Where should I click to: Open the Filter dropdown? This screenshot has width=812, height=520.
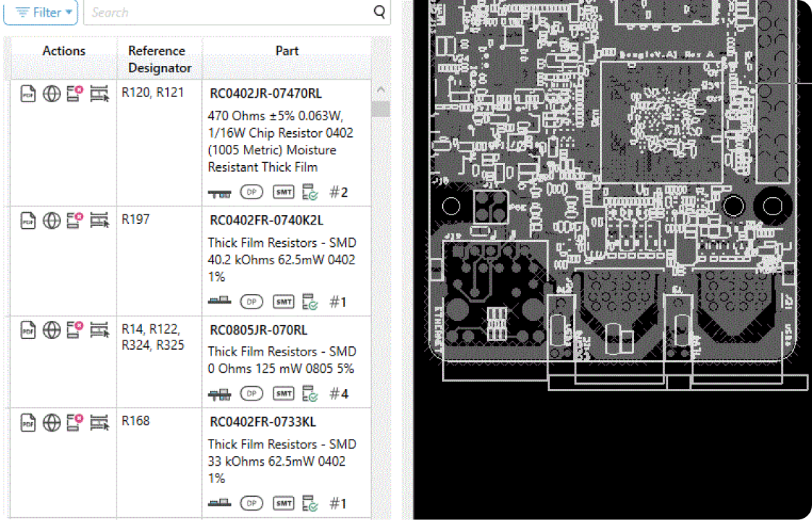point(40,12)
